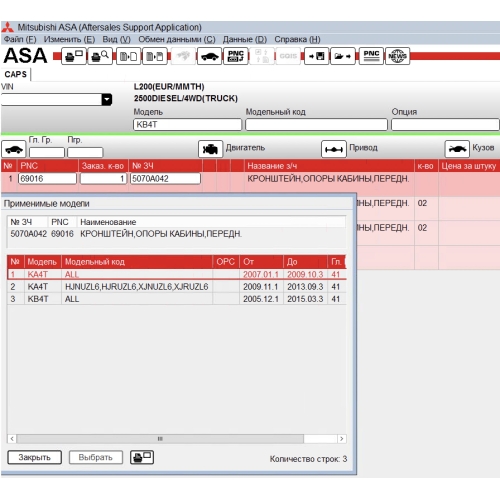
Task: Click the dialog horizontal scrollbar thumb
Action: [160, 439]
